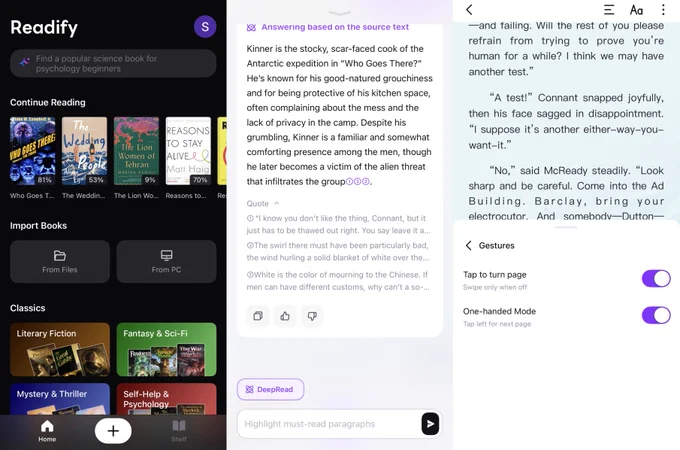680x450 pixels.
Task: Tap the settings sheet drag handle
Action: click(566, 227)
